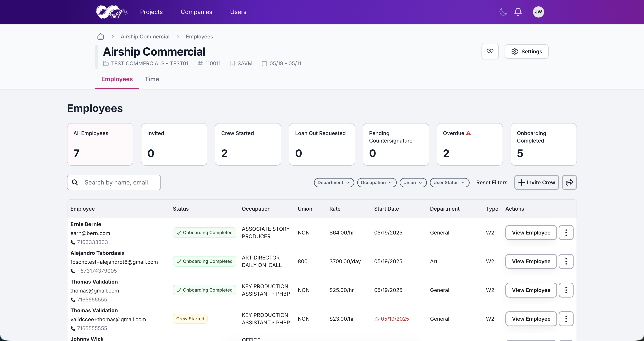644x341 pixels.
Task: Open notifications bell
Action: [518, 12]
